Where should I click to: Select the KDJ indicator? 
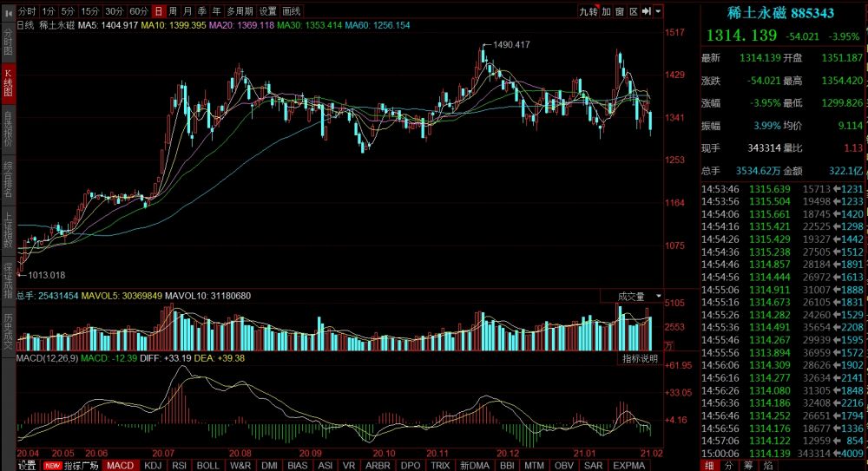click(x=152, y=465)
